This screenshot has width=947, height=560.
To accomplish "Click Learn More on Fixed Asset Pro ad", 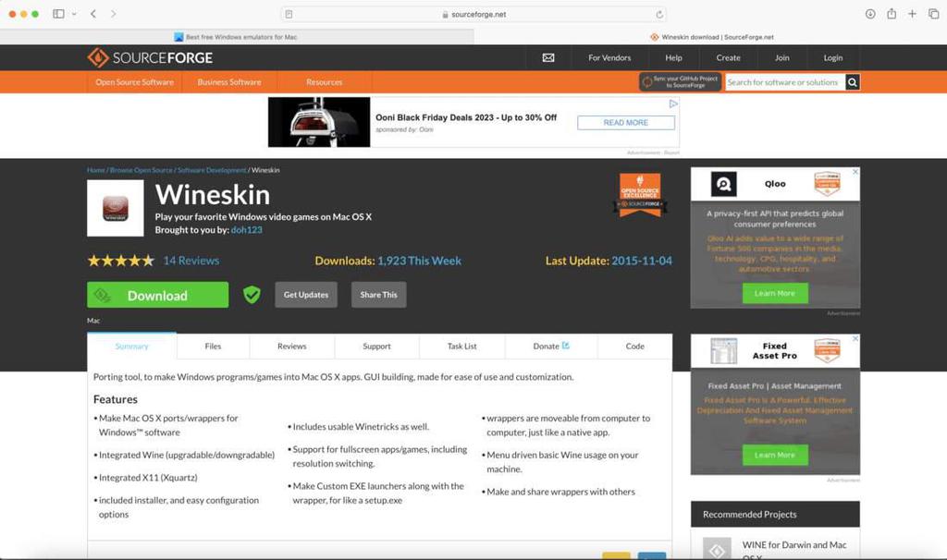I will tap(775, 455).
